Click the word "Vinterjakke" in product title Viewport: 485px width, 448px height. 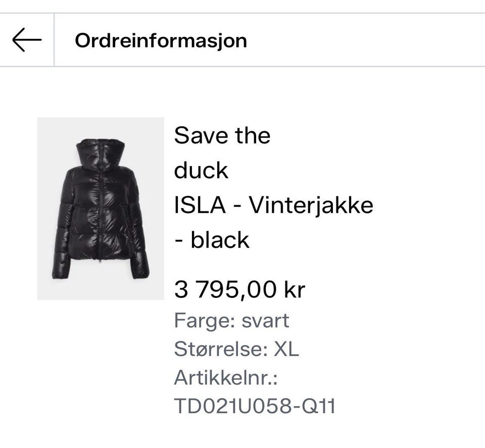(312, 206)
